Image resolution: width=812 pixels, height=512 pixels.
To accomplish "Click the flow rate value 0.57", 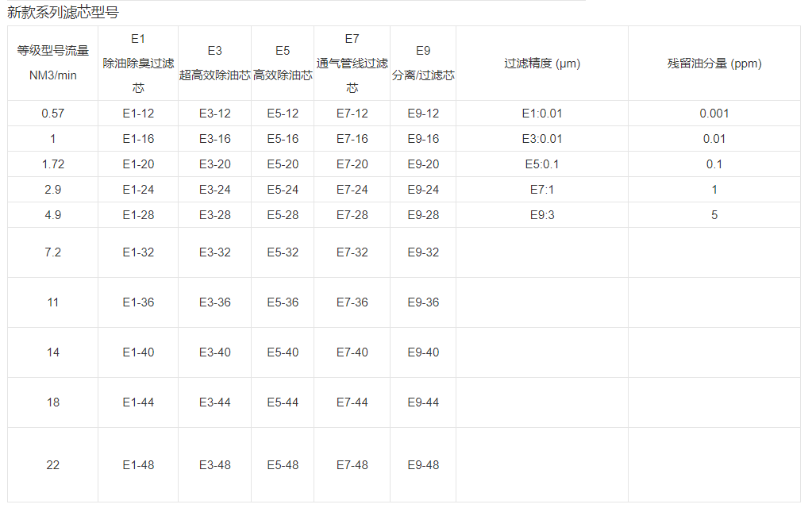I will [x=53, y=114].
